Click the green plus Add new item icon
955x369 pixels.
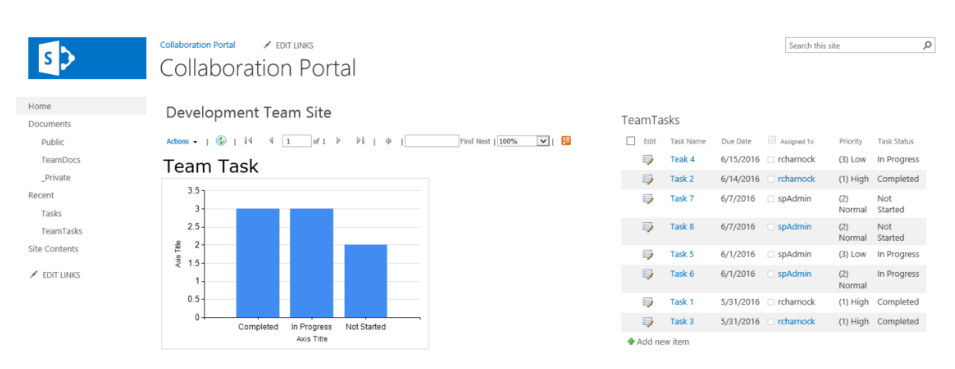click(x=631, y=342)
